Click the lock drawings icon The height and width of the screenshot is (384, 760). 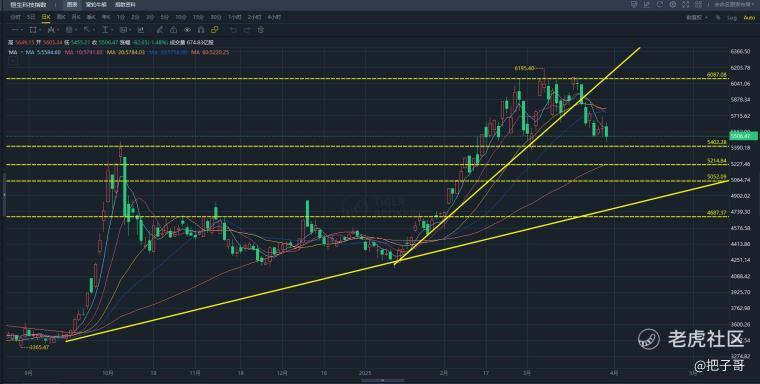point(174,30)
